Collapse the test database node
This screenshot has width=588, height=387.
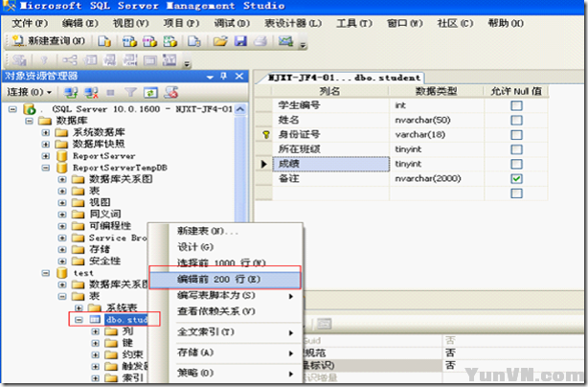(x=46, y=273)
